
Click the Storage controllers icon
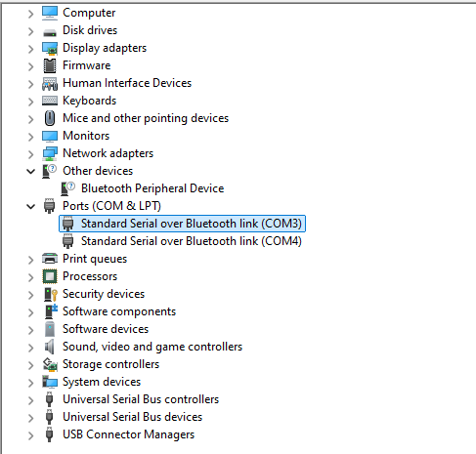[50, 364]
